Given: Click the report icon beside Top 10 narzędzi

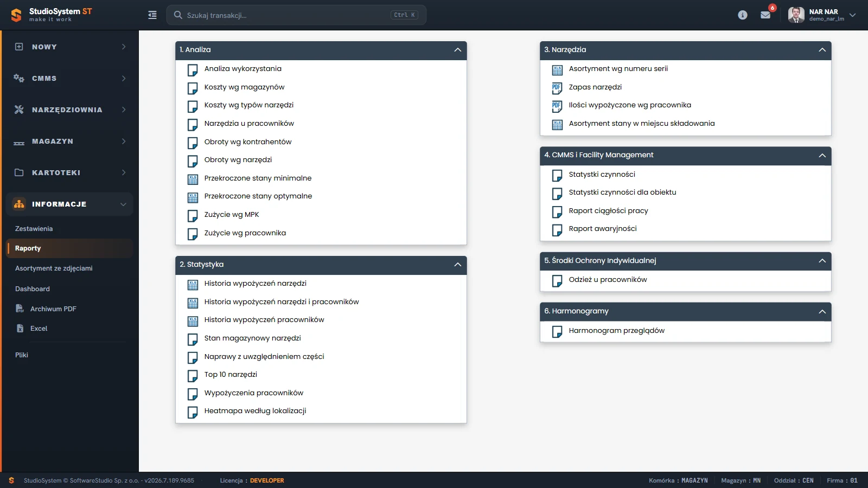Looking at the screenshot, I should point(193,376).
